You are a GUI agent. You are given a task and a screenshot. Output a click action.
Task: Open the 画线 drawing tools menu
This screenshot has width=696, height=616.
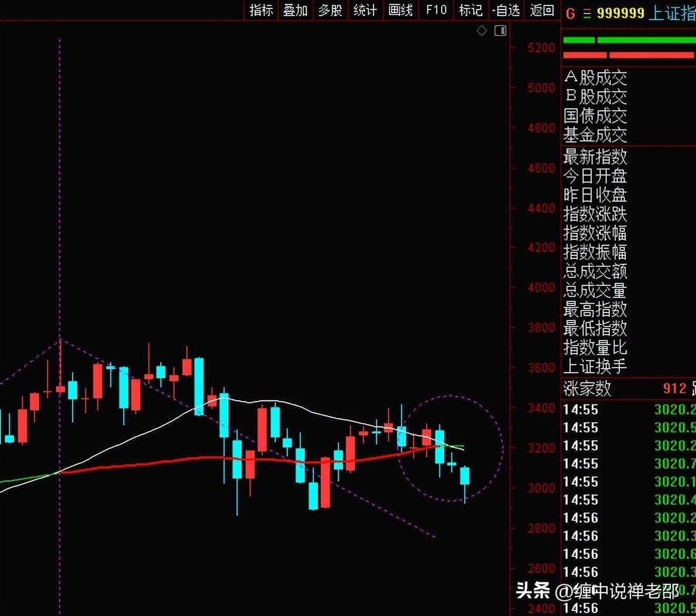coord(400,10)
